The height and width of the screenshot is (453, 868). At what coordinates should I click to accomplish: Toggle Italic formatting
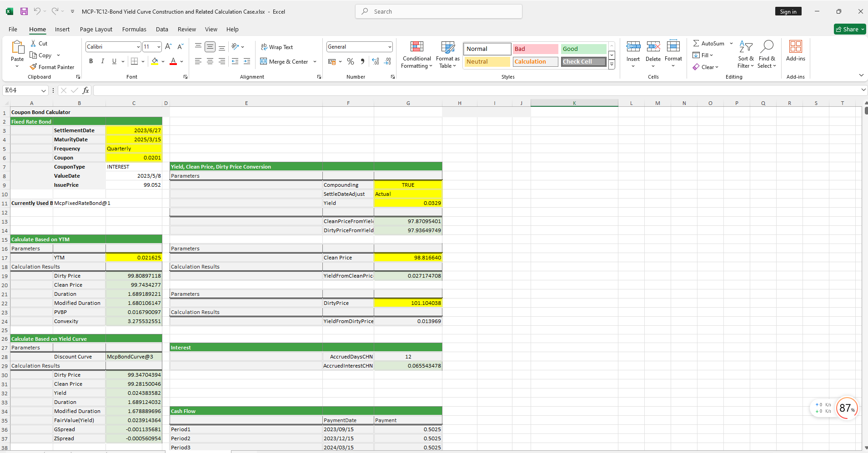(103, 61)
